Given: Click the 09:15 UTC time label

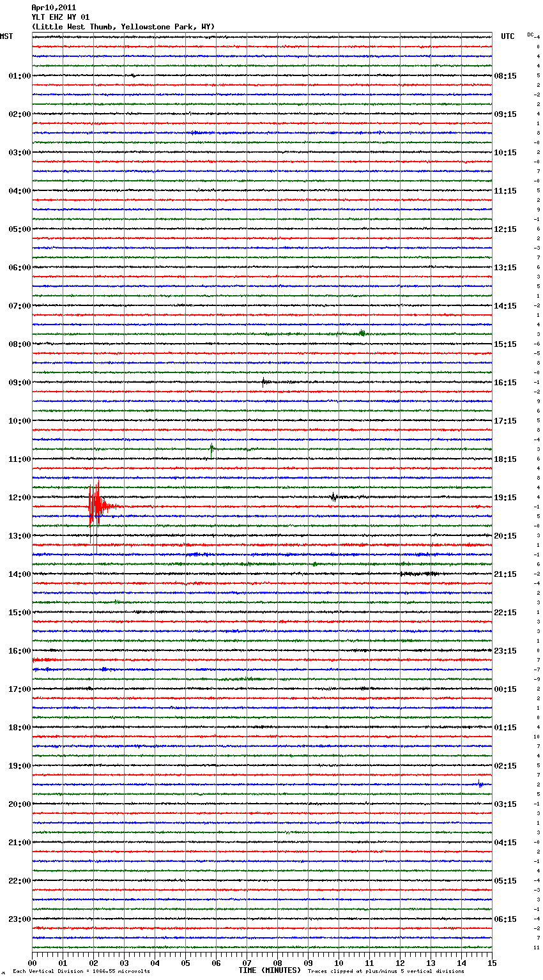Looking at the screenshot, I should coord(505,114).
